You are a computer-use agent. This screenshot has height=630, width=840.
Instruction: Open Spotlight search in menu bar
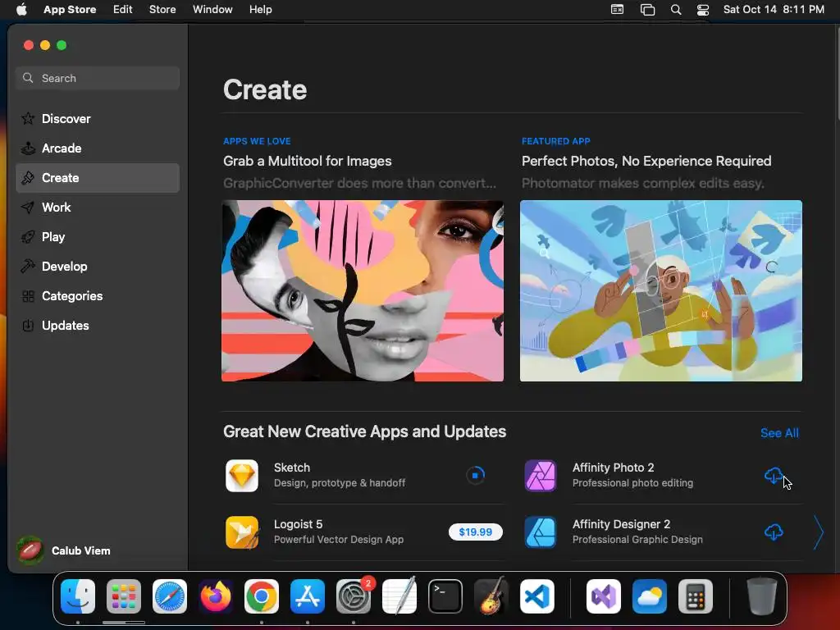(676, 10)
